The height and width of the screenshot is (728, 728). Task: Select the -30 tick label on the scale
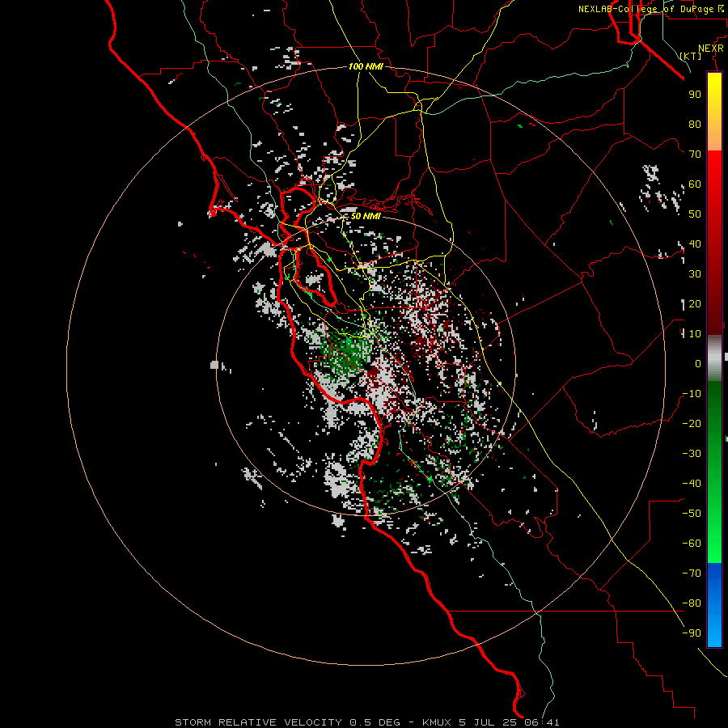(x=692, y=454)
